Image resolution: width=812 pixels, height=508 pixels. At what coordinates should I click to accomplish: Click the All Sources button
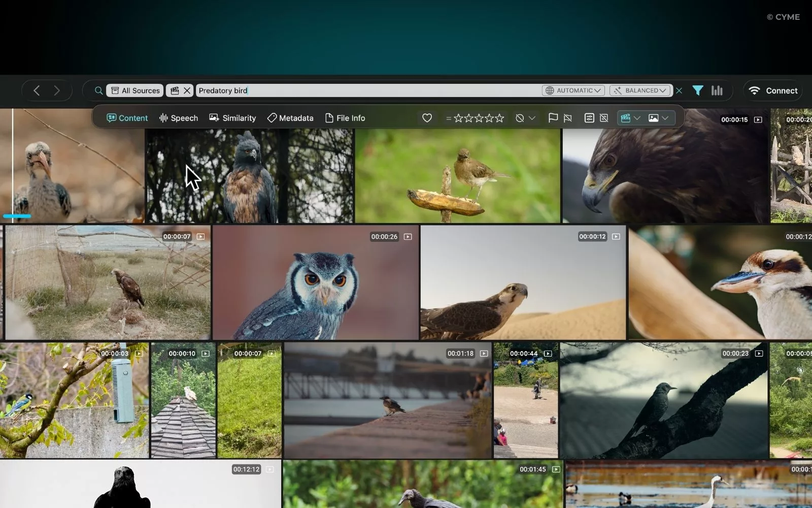click(x=135, y=90)
